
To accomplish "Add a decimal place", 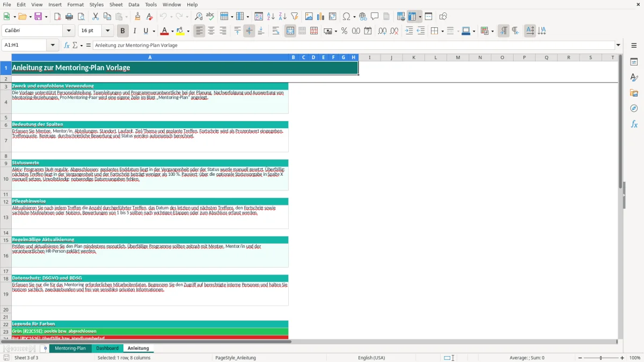I will (382, 31).
